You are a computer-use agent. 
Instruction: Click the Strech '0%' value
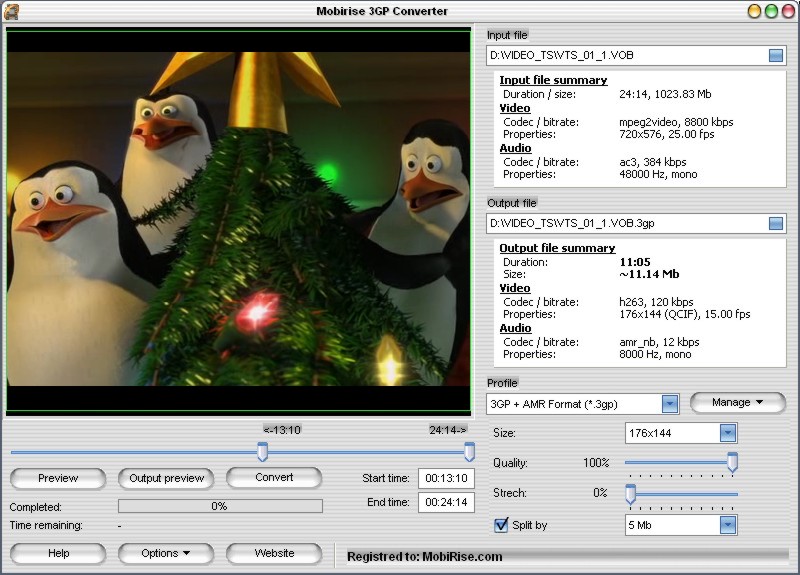[600, 493]
